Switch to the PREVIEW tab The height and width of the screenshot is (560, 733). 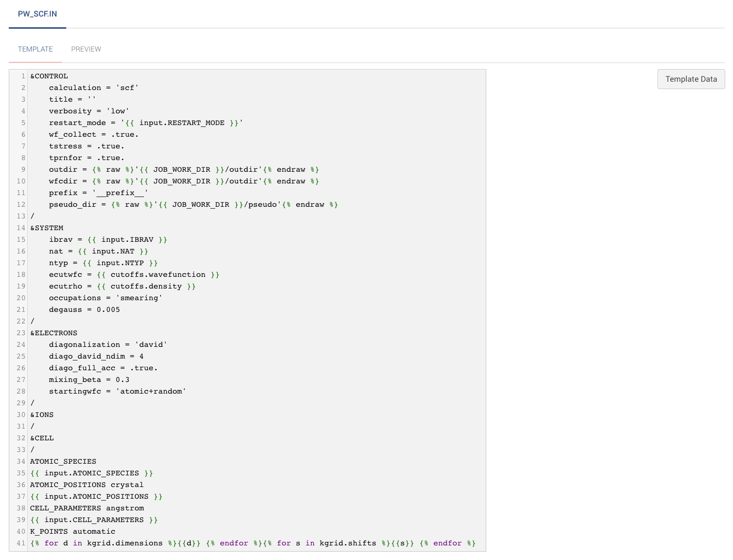pyautogui.click(x=86, y=49)
